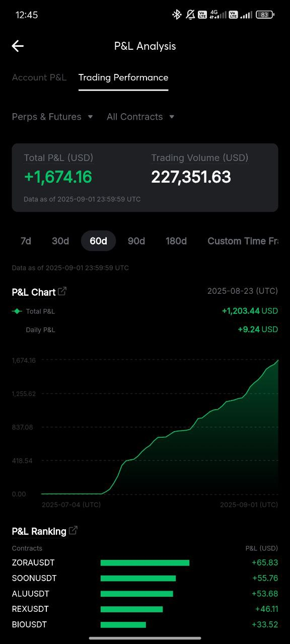This screenshot has height=644, width=290.
Task: Tap the 60d selected time range
Action: click(x=99, y=241)
